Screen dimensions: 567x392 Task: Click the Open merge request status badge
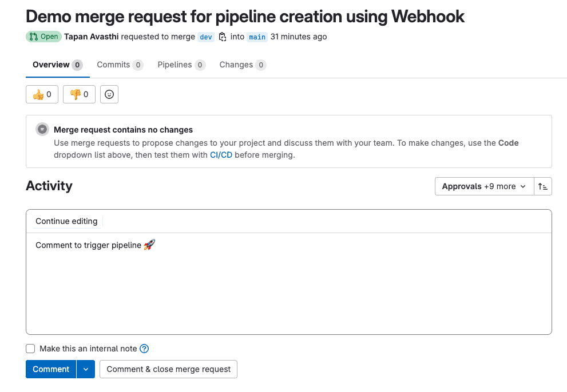coord(43,37)
